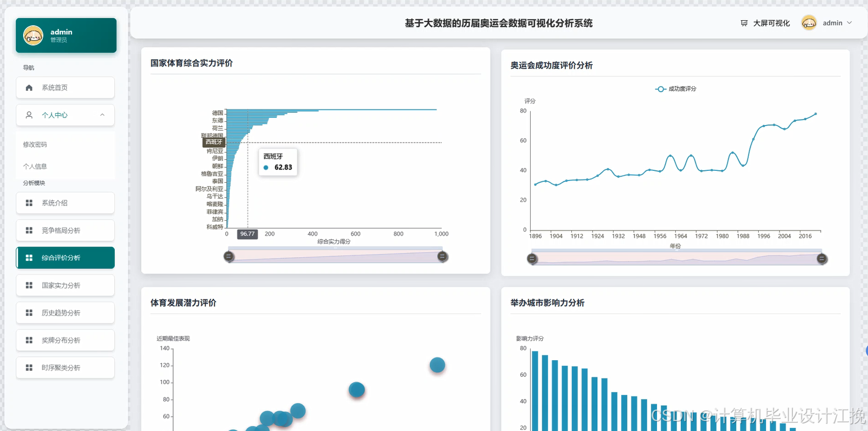Click 举办城市影响力分析 card title

click(547, 303)
